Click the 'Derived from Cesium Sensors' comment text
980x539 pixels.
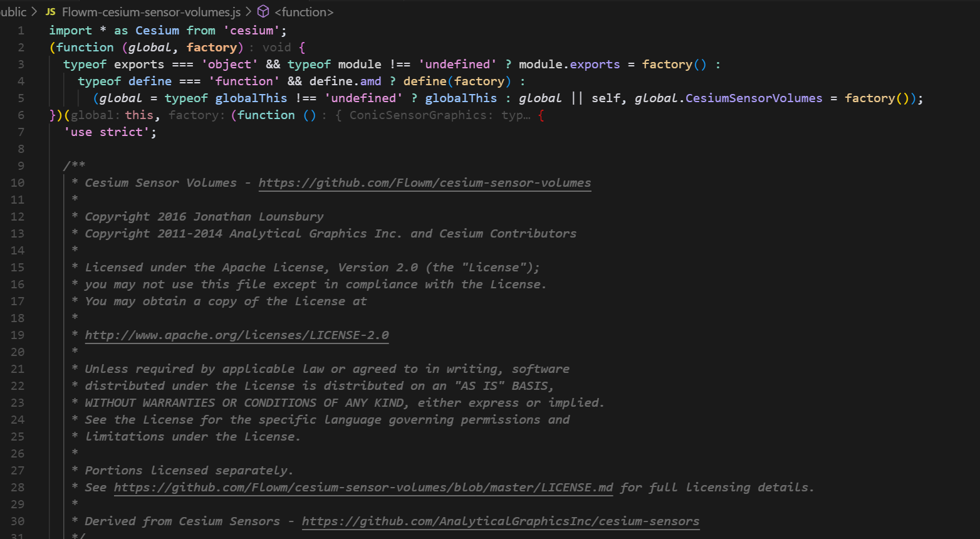coord(182,521)
